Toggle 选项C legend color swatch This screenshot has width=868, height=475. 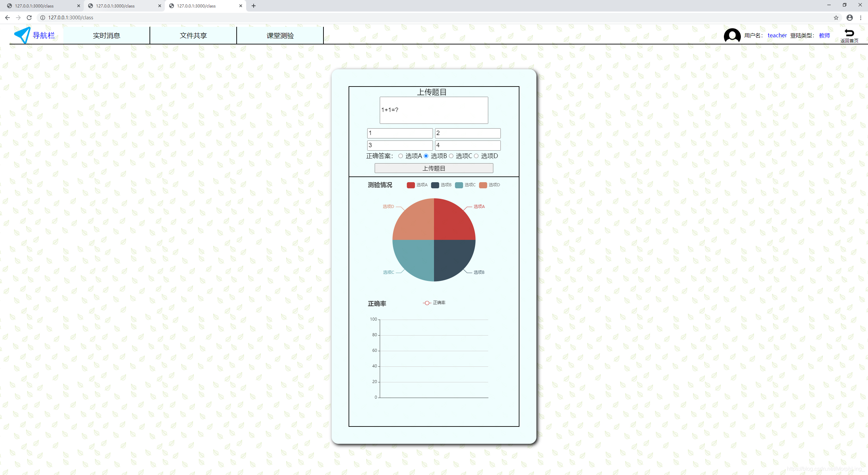click(459, 185)
